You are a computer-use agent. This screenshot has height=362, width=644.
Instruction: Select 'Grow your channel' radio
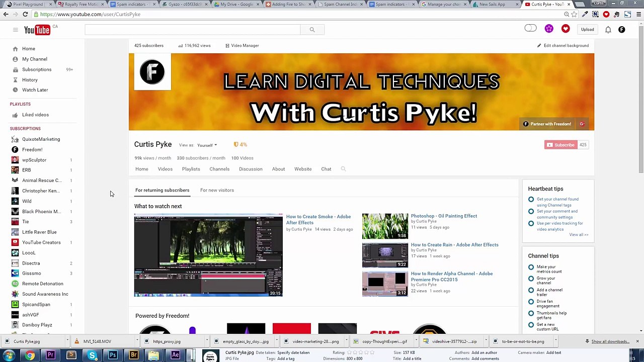[x=531, y=279]
